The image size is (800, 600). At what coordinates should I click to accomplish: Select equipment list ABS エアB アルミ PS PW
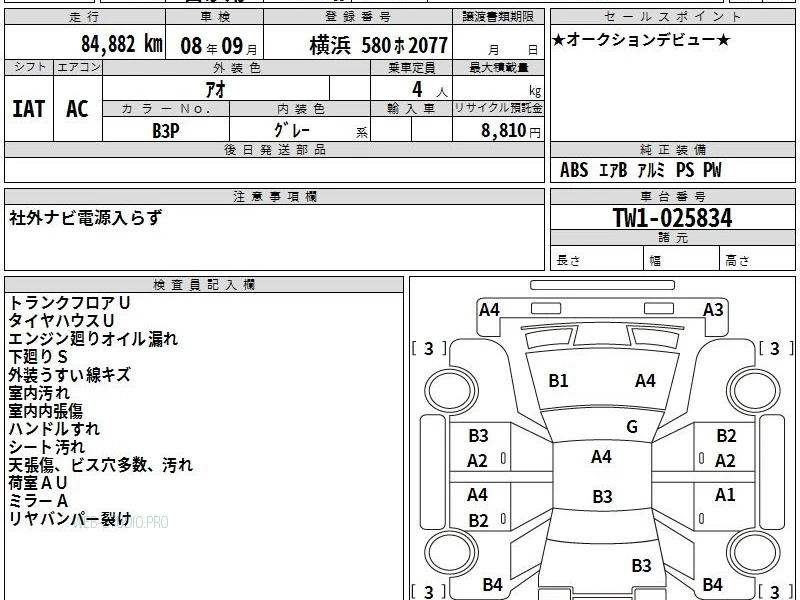click(x=641, y=170)
